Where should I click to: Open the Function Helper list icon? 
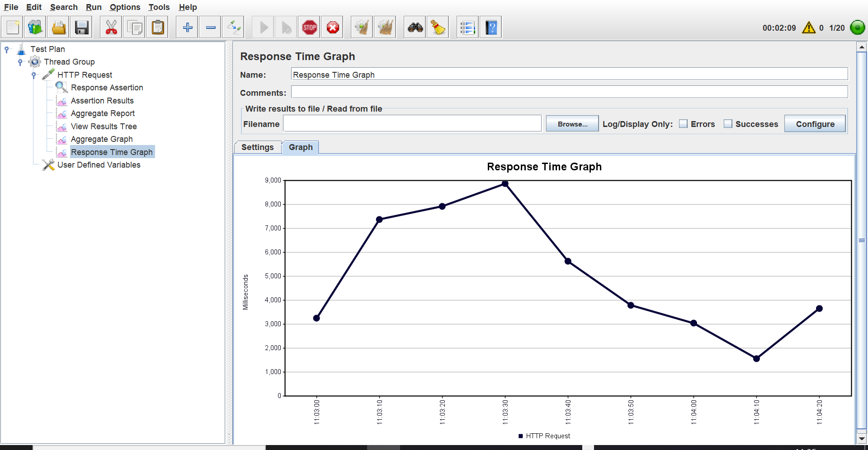click(467, 28)
